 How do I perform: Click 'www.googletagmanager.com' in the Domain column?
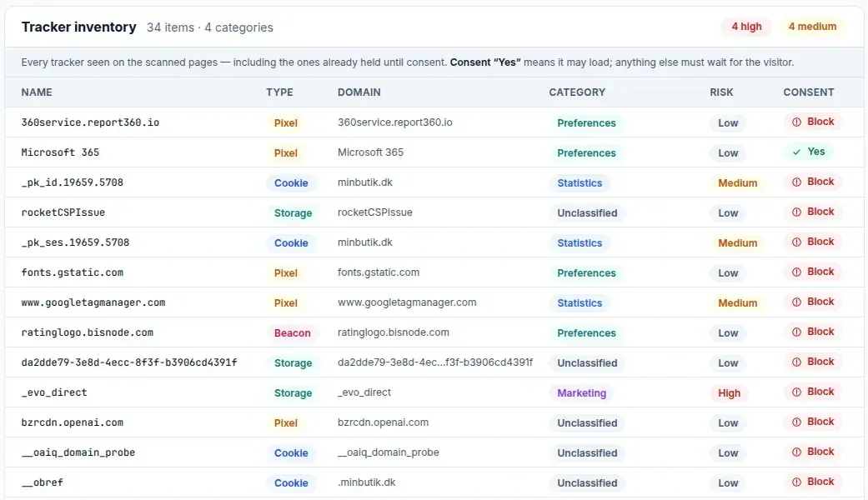407,302
